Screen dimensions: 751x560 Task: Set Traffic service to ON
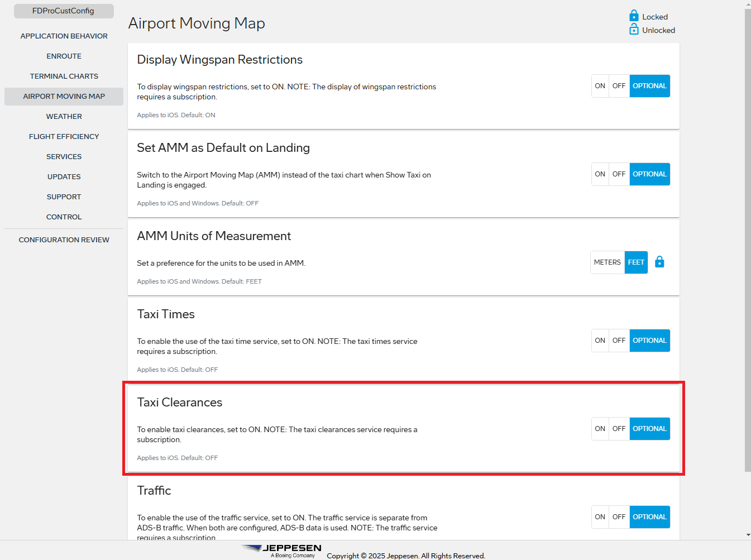click(x=600, y=517)
